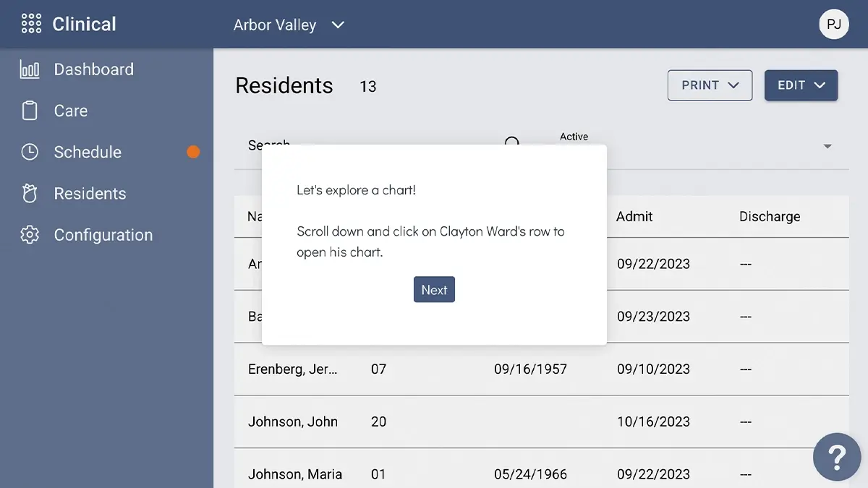
Task: Click the orange Schedule notification dot
Action: click(193, 152)
